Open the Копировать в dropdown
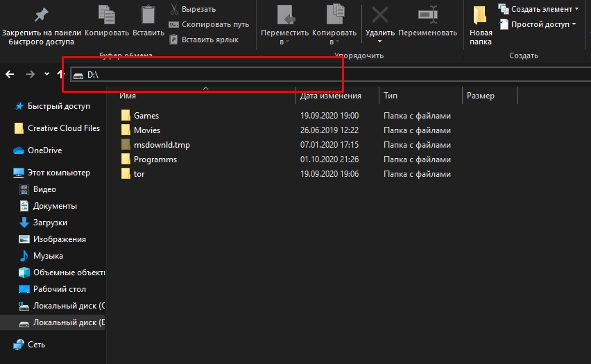 pos(336,37)
